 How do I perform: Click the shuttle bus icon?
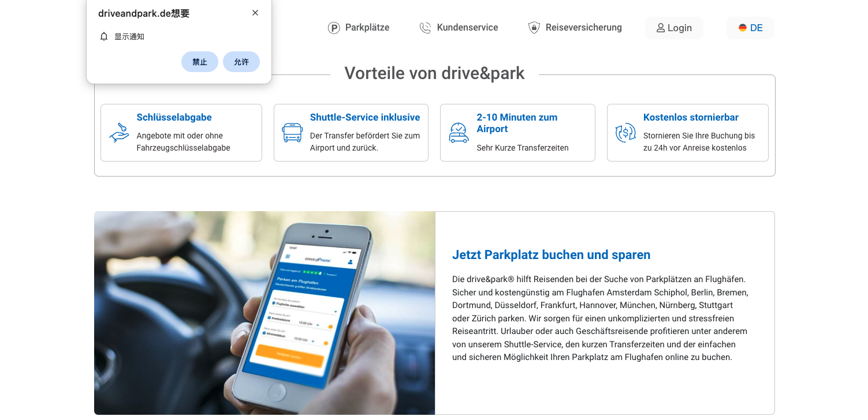[x=292, y=133]
